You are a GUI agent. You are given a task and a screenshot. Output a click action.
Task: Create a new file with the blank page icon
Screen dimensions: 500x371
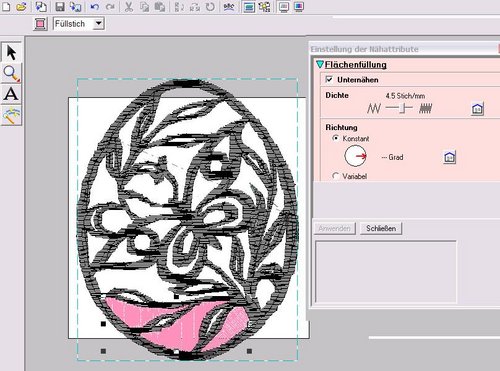coord(6,7)
